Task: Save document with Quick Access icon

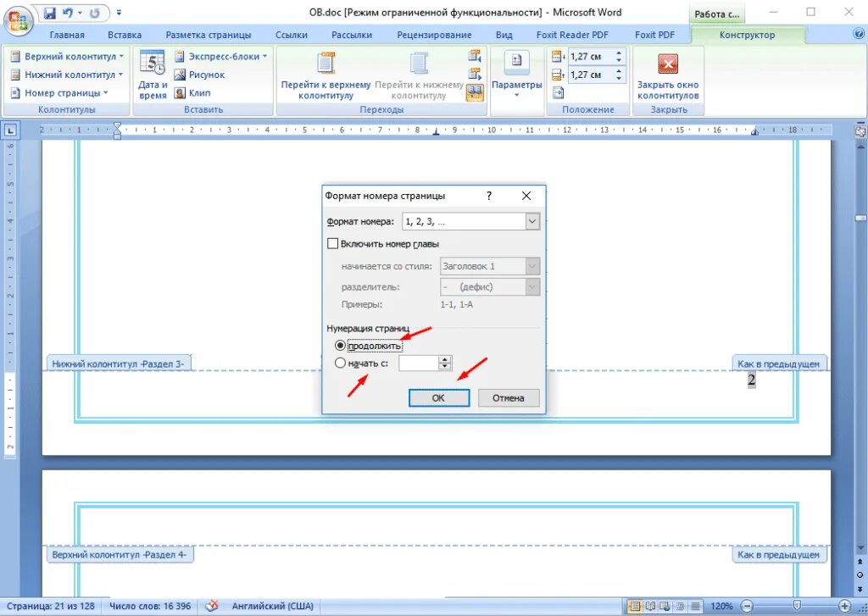Action: pyautogui.click(x=50, y=13)
